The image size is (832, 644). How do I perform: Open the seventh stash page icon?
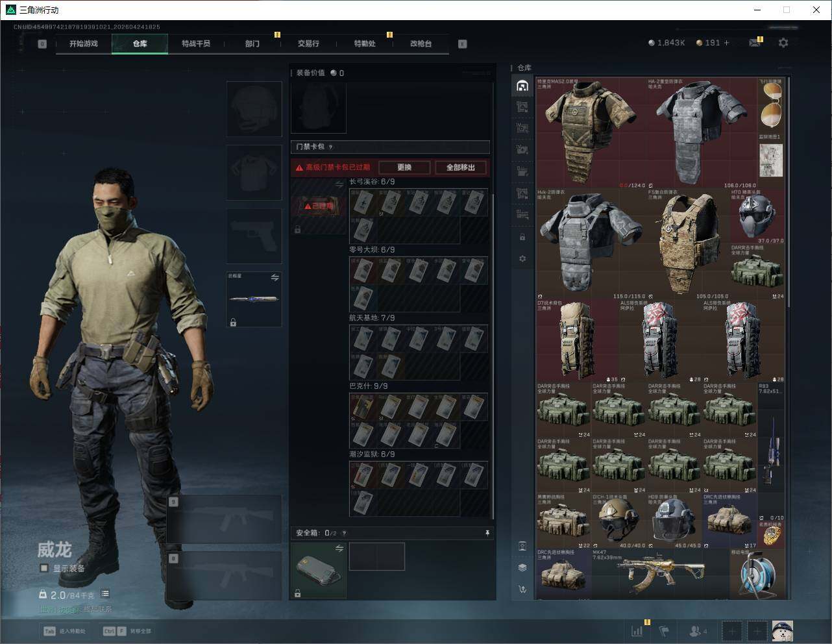[522, 214]
